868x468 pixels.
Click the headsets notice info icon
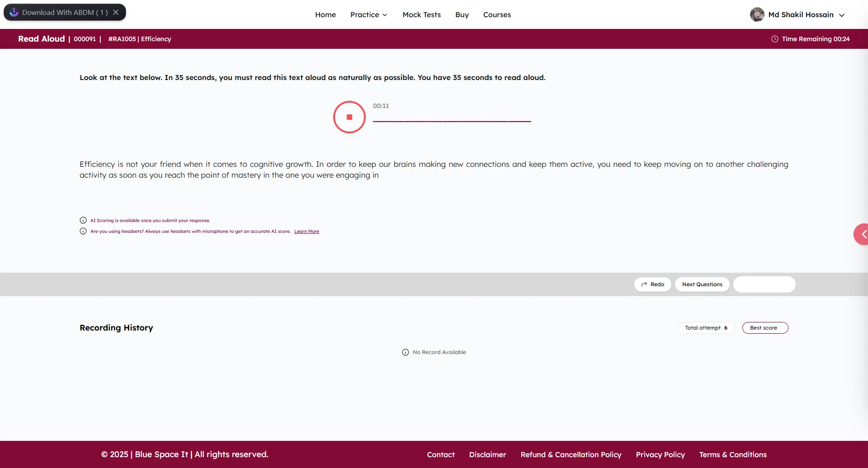tap(83, 231)
